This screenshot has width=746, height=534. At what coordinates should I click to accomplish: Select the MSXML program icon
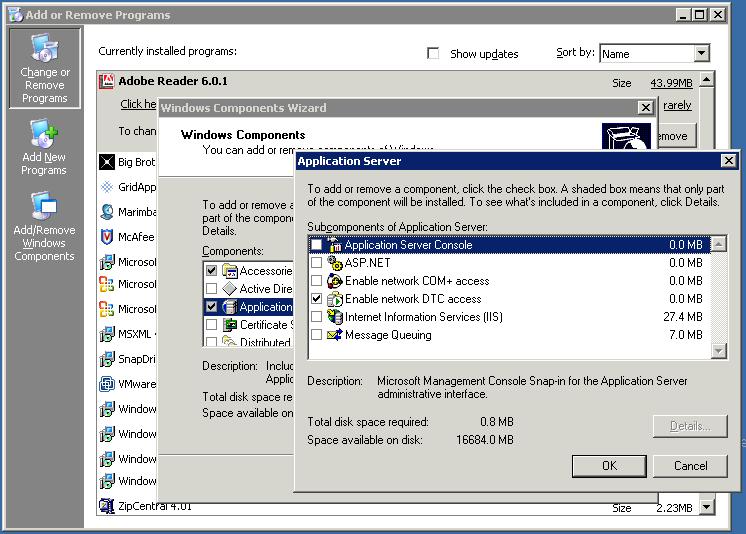[107, 334]
